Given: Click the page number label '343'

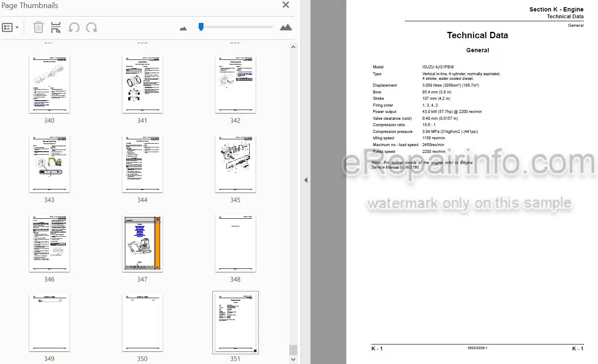Looking at the screenshot, I should 49,200.
